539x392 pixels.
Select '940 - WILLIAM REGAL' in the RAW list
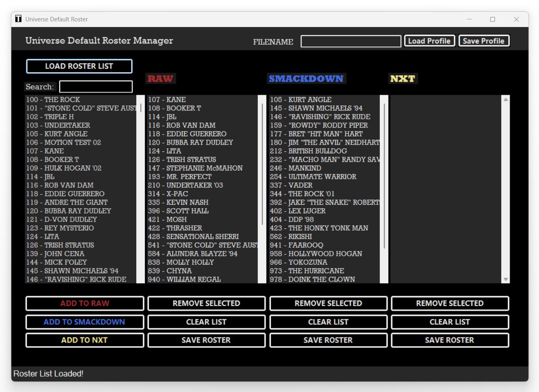pyautogui.click(x=203, y=279)
